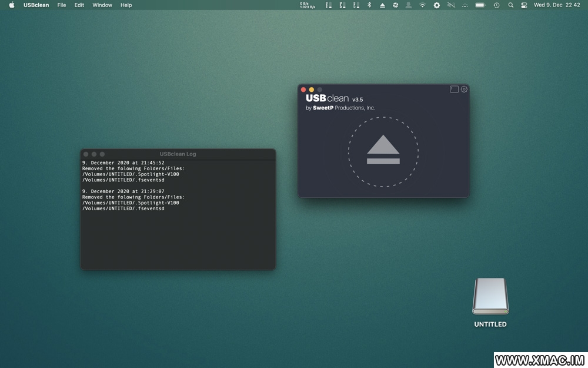Open the Window menu

(x=102, y=5)
